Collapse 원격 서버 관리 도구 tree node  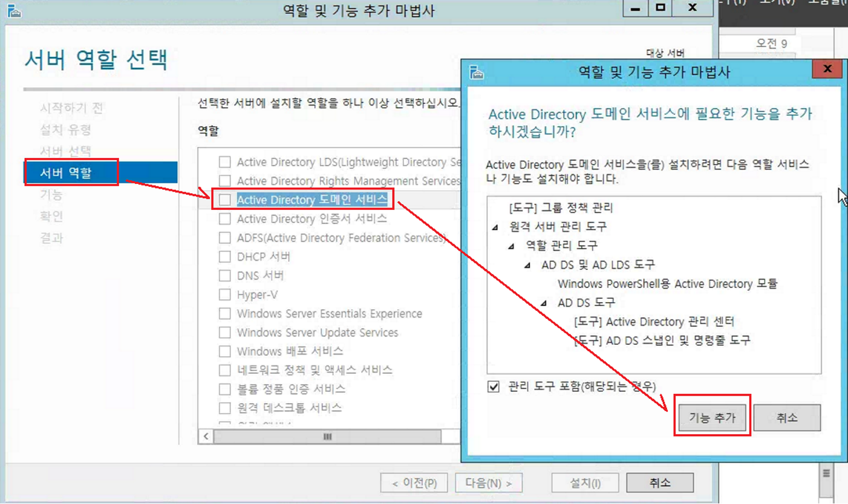click(495, 227)
